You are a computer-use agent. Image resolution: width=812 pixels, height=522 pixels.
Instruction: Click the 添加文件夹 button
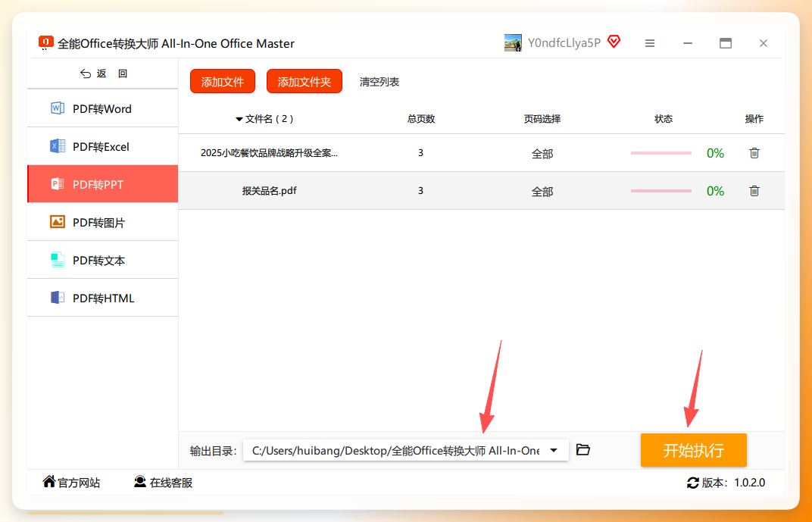(x=304, y=81)
